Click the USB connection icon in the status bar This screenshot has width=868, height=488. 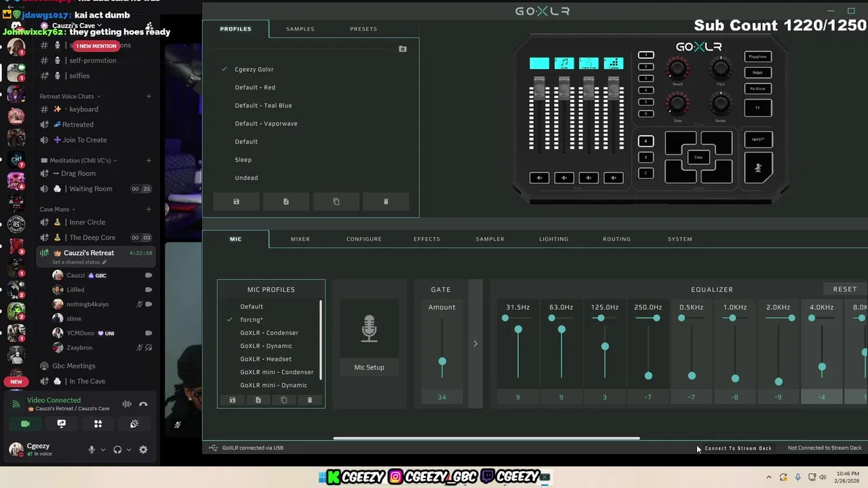click(213, 447)
